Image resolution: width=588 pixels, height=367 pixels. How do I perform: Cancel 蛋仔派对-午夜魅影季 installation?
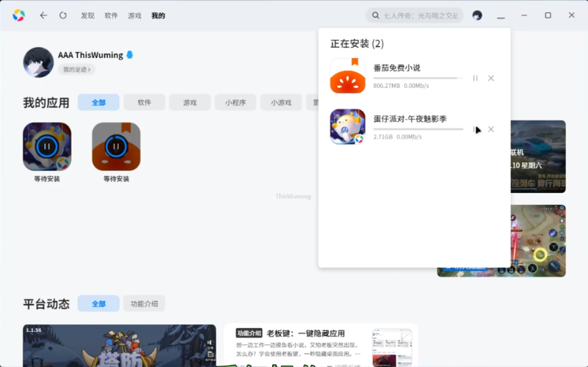click(x=491, y=129)
